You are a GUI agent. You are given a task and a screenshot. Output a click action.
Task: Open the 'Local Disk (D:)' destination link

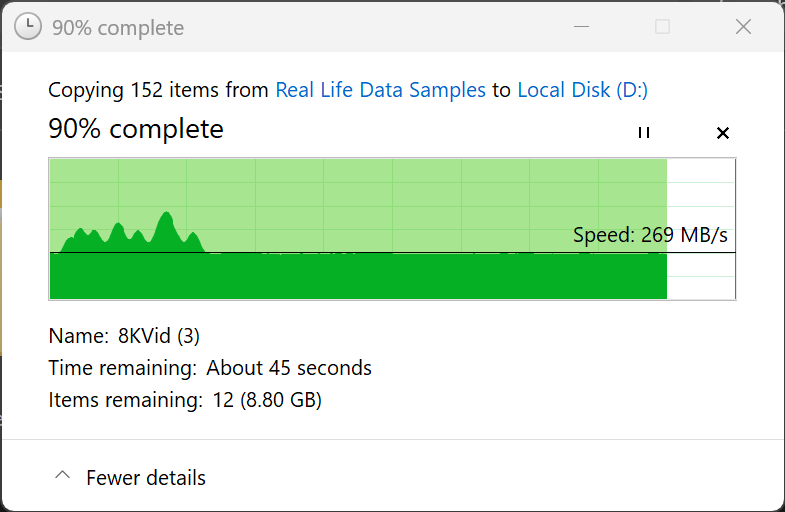tap(582, 90)
